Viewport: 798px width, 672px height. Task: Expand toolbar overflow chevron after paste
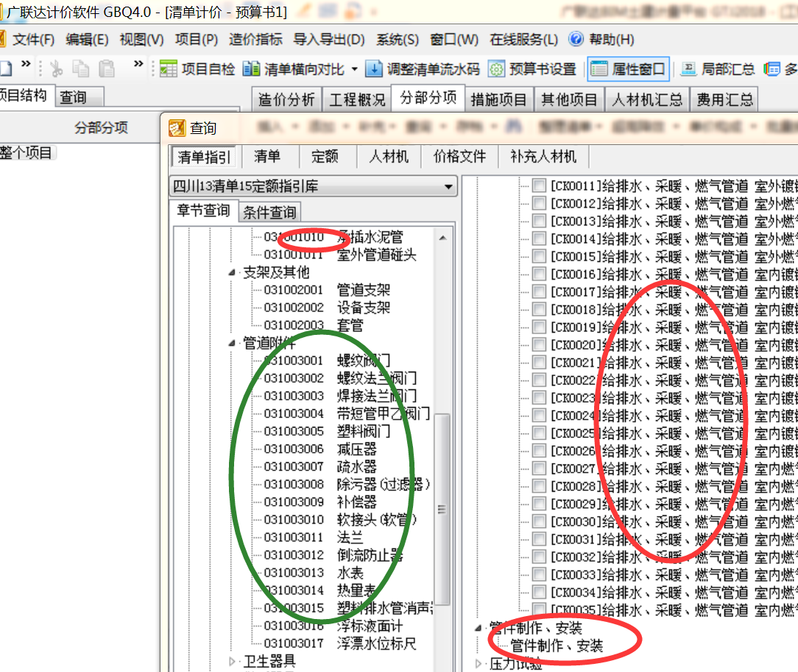tap(138, 63)
